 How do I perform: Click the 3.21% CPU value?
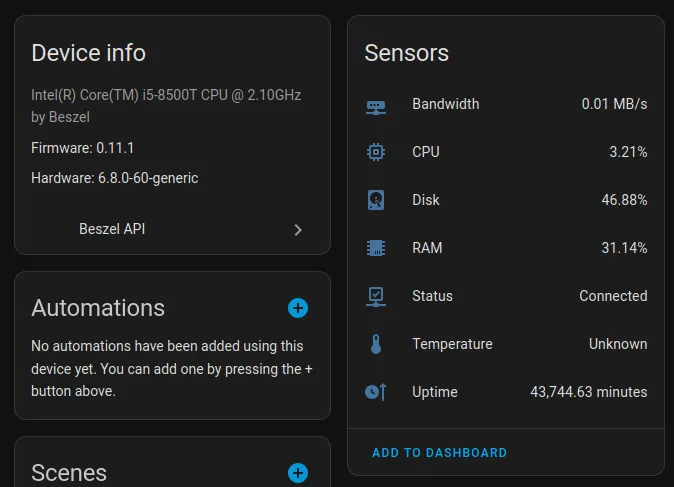(x=628, y=152)
